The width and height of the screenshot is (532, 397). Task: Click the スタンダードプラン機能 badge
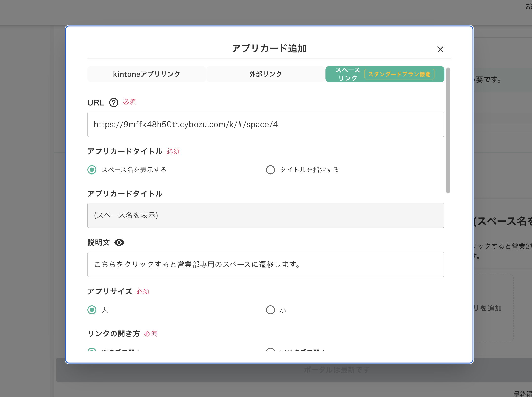click(400, 74)
